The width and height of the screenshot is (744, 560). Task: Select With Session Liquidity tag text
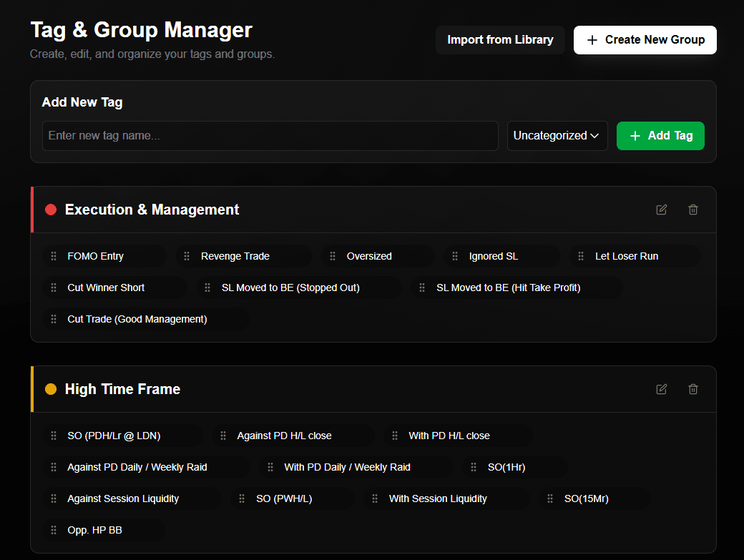(x=438, y=498)
